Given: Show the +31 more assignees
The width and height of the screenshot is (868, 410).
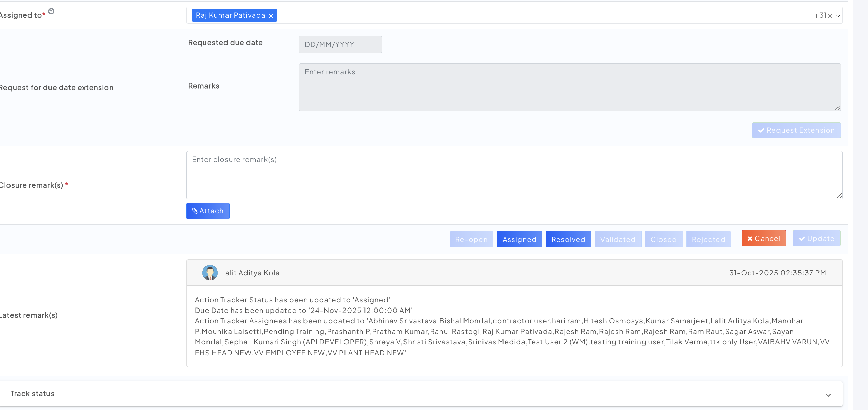Looking at the screenshot, I should tap(820, 15).
